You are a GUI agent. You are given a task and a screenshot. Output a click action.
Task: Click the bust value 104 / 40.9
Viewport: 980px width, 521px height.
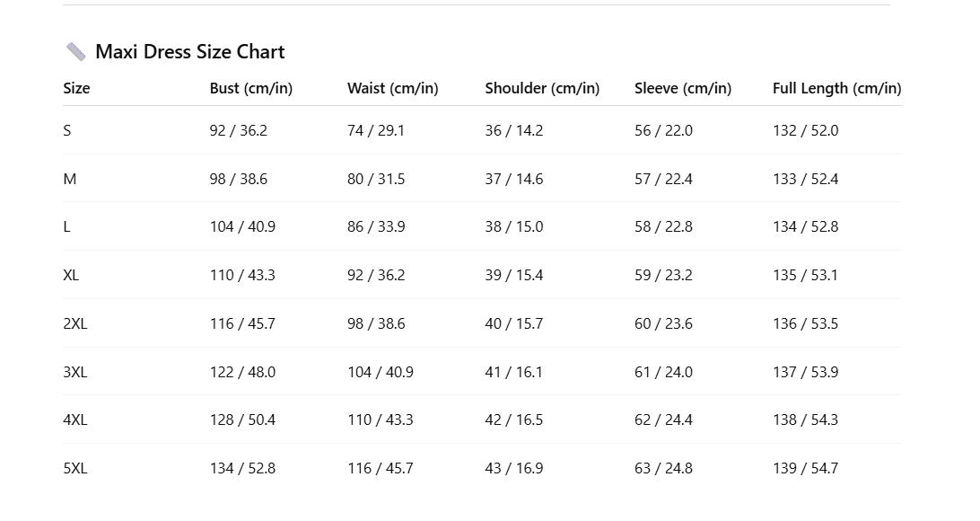tap(242, 226)
